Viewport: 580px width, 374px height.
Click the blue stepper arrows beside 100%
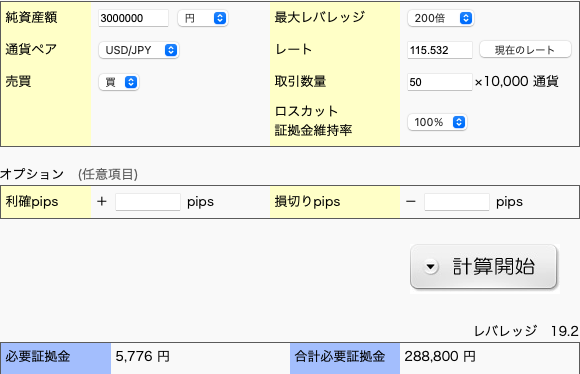coord(459,122)
